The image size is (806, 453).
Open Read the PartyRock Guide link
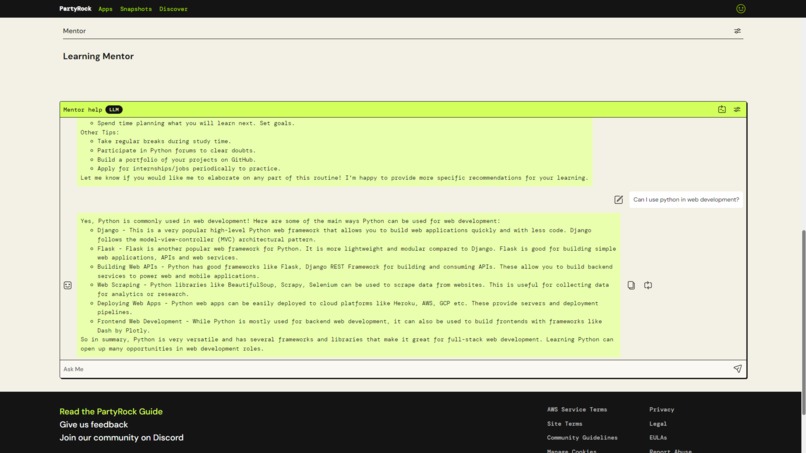[x=111, y=411]
